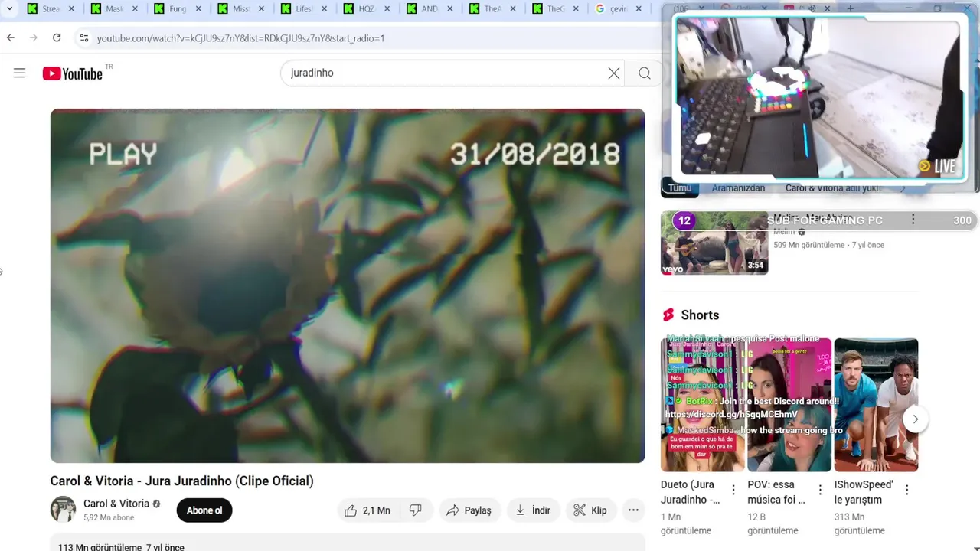This screenshot has width=980, height=551.
Task: Click the 5,92 Mn abone subscriber count
Action: click(109, 517)
